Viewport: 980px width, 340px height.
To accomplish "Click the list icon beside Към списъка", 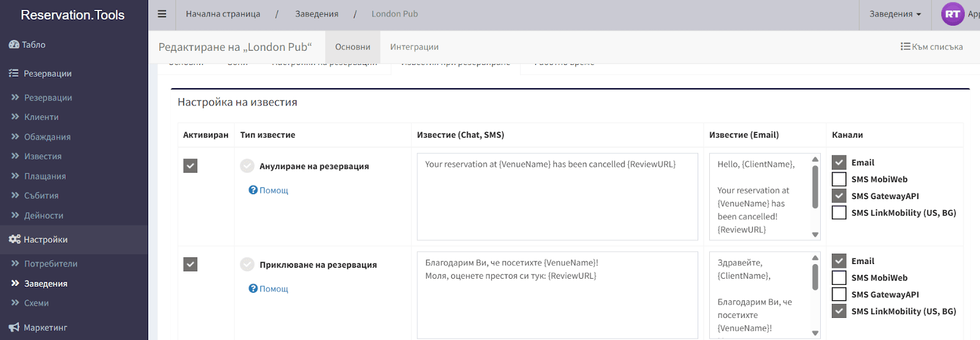I will pyautogui.click(x=905, y=47).
